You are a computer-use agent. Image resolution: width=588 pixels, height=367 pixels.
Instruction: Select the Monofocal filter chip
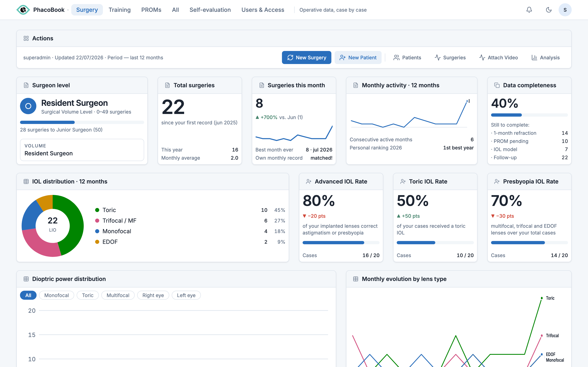pyautogui.click(x=56, y=295)
